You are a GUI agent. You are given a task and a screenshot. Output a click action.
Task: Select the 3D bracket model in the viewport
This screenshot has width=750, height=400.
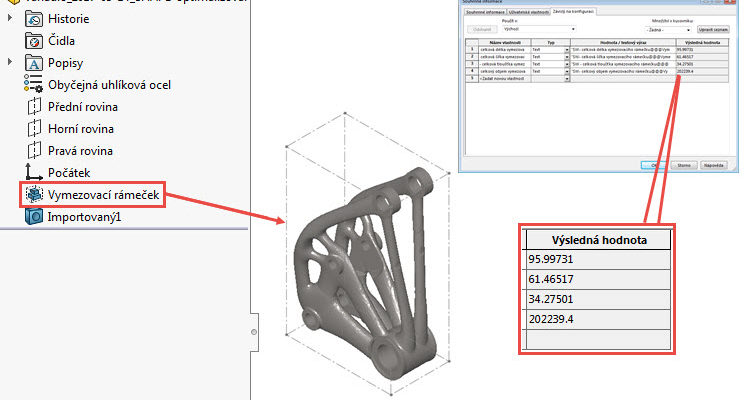[x=364, y=273]
